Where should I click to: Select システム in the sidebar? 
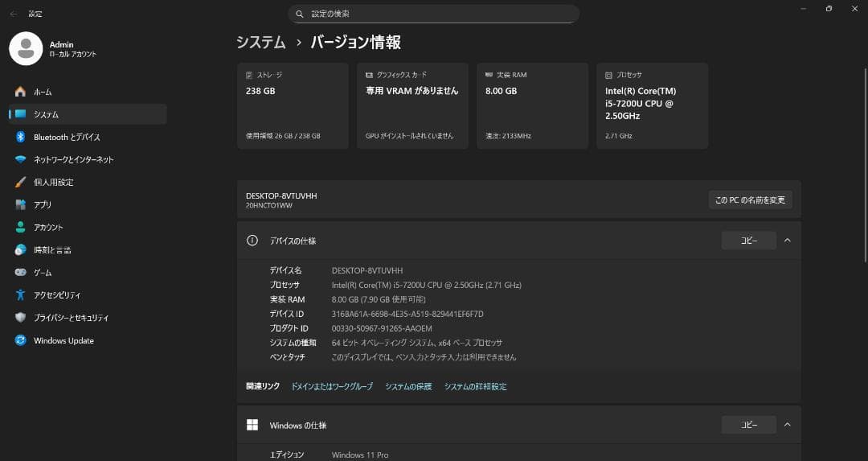[88, 114]
